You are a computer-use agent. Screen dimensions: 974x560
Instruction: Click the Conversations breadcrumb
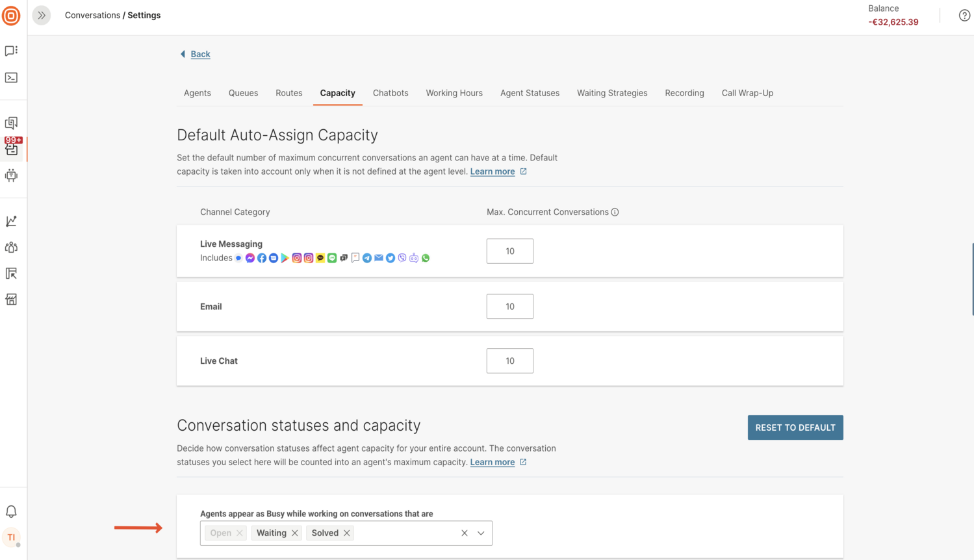point(92,15)
